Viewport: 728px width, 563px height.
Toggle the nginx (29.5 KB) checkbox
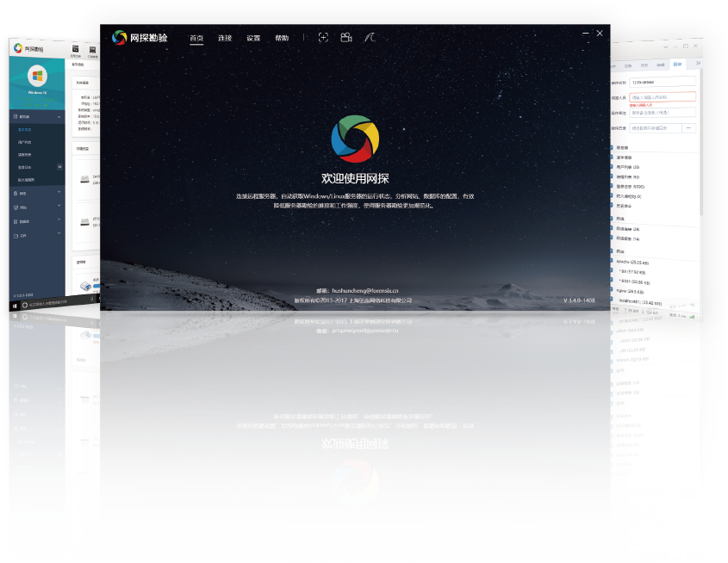click(x=612, y=288)
